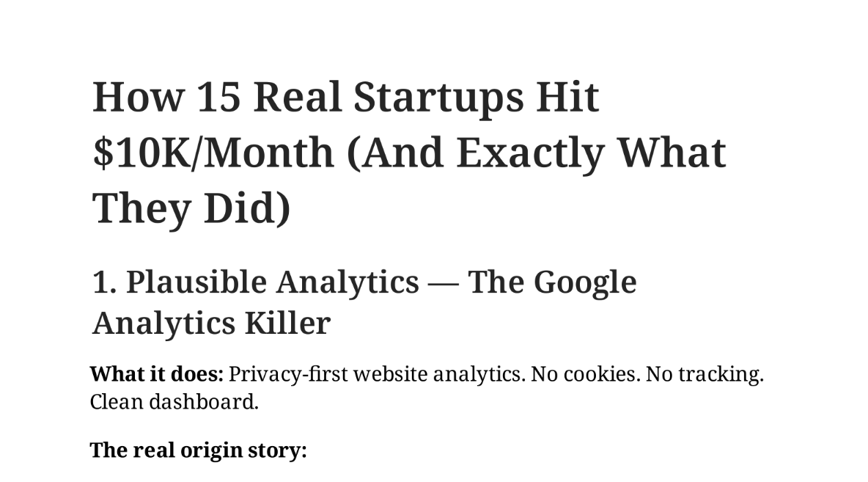Click the "1. Plausible Analytics" heading text
This screenshot has height=482, width=868.
coord(256,282)
